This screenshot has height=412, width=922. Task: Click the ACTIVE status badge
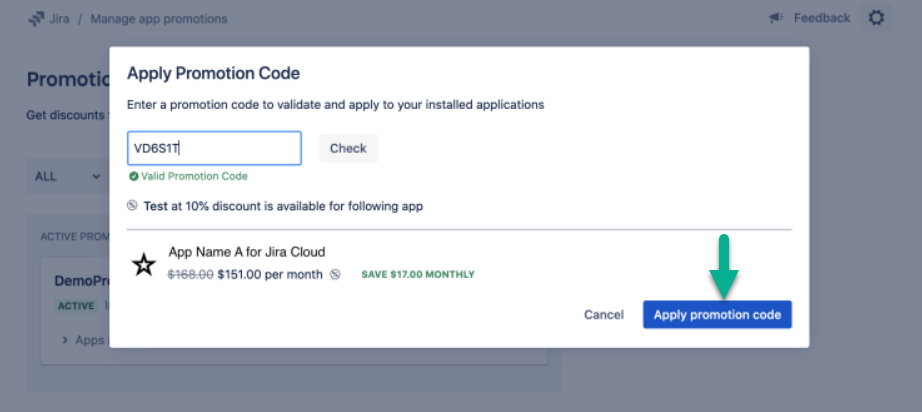tap(76, 306)
